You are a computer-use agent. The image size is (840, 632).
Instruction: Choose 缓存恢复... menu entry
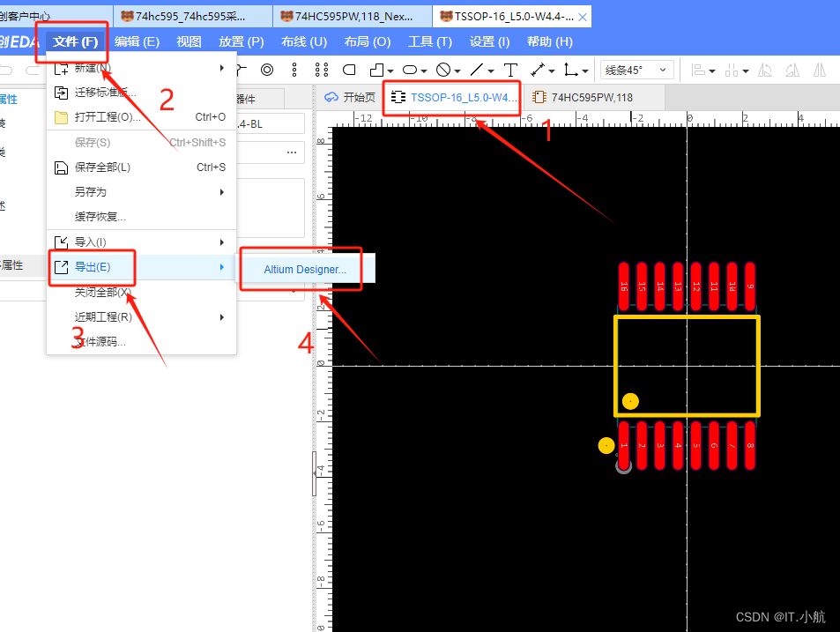(141, 217)
